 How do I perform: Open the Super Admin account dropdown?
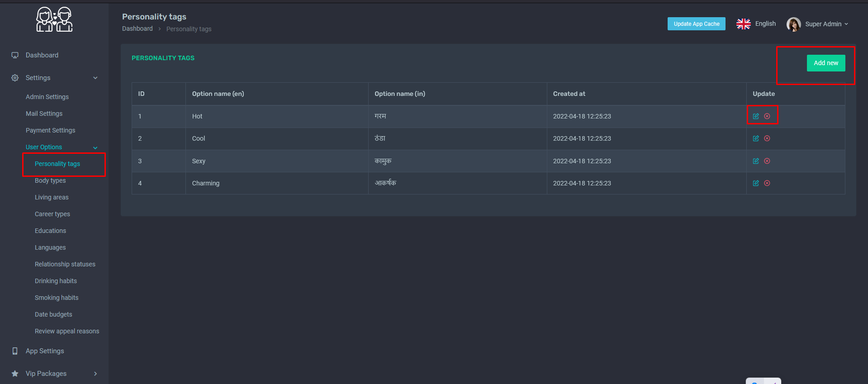tap(826, 24)
